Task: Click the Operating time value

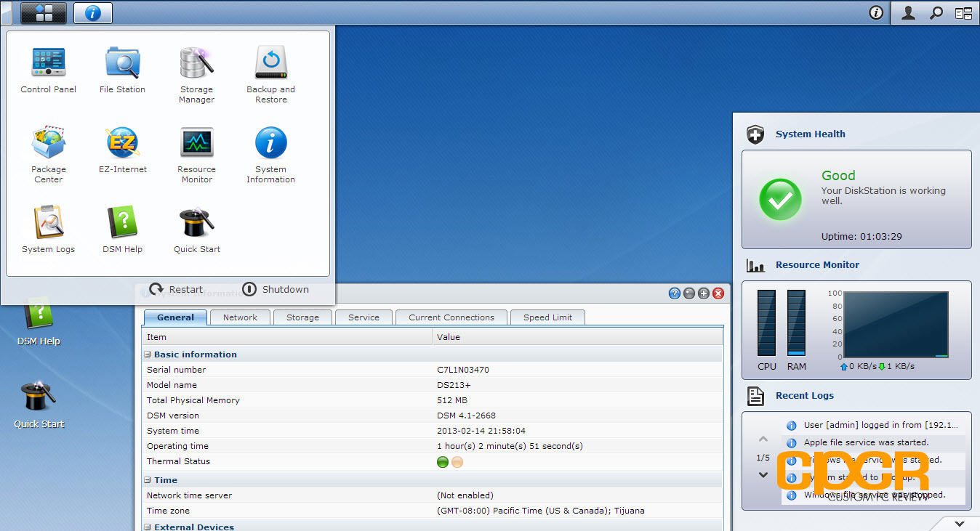Action: coord(510,446)
